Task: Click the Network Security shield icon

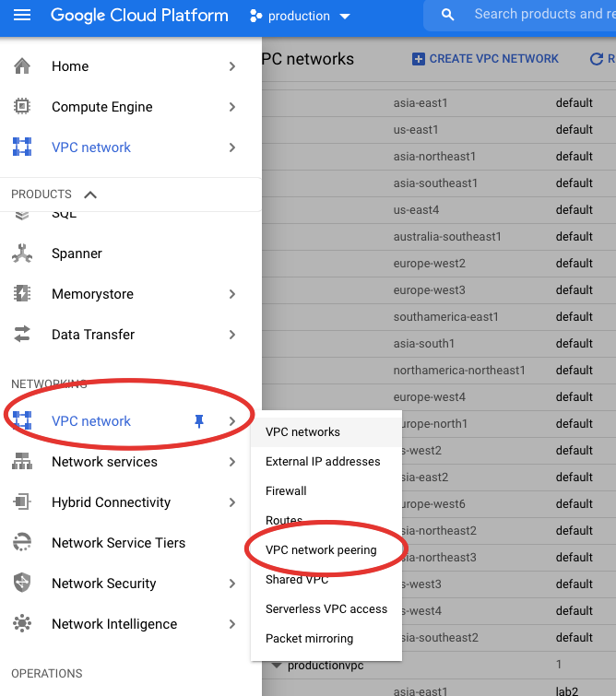Action: (x=22, y=584)
